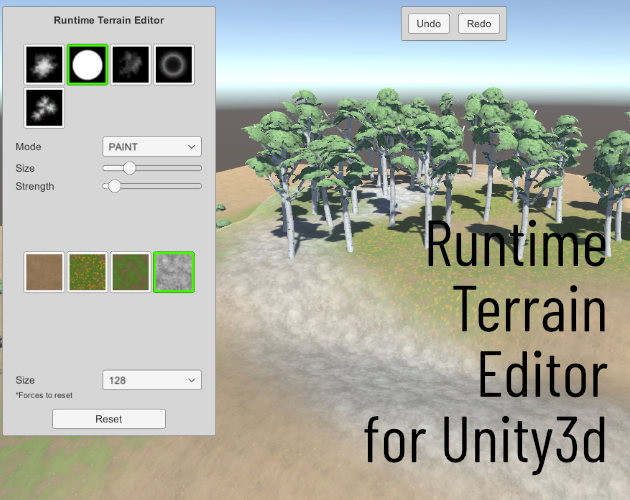Choose the brown dirt terrain texture
Viewport: 630px width, 500px height.
[x=44, y=272]
